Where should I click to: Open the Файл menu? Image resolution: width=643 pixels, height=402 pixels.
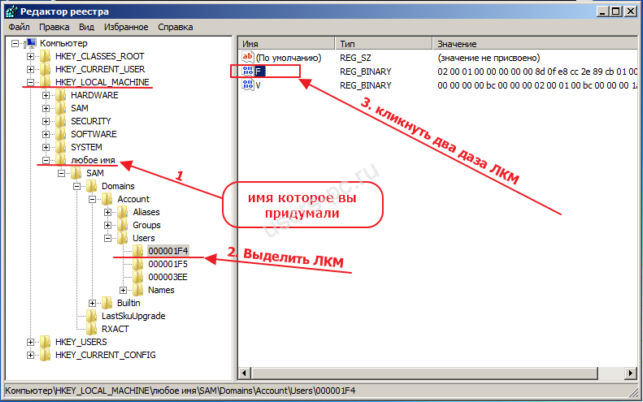tap(19, 27)
